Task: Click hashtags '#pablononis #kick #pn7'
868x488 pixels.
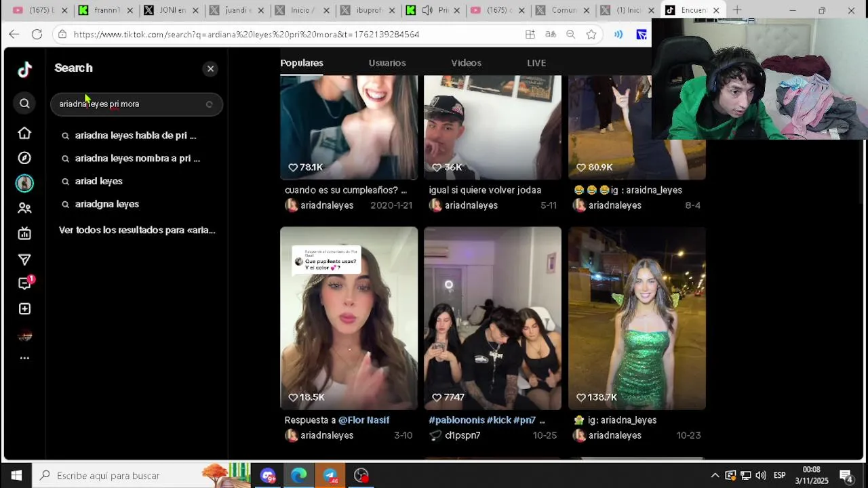Action: (x=482, y=420)
